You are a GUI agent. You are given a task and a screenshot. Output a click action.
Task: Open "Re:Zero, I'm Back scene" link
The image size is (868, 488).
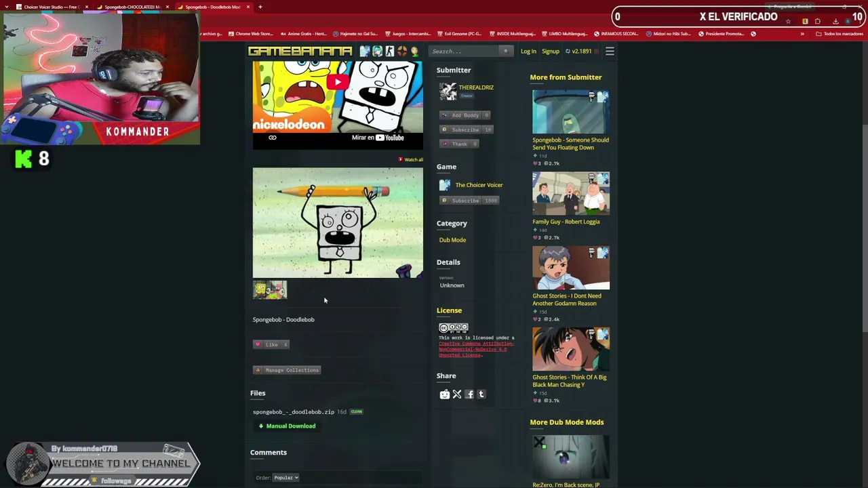pyautogui.click(x=566, y=485)
